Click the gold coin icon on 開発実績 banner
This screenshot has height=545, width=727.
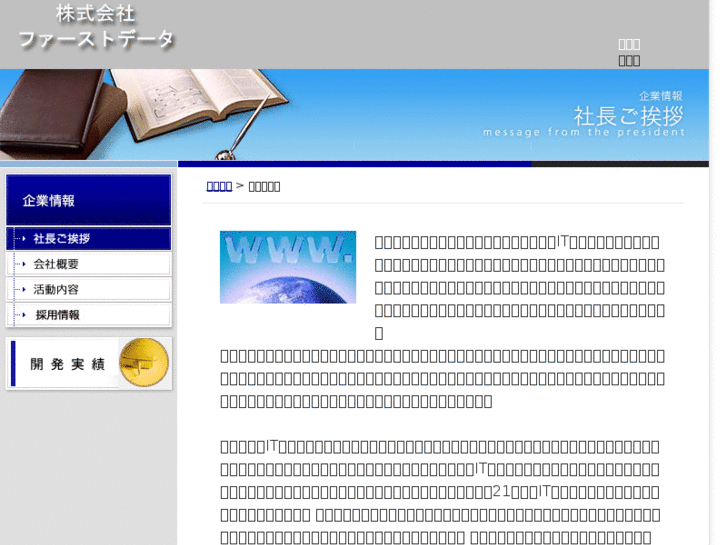point(144,362)
